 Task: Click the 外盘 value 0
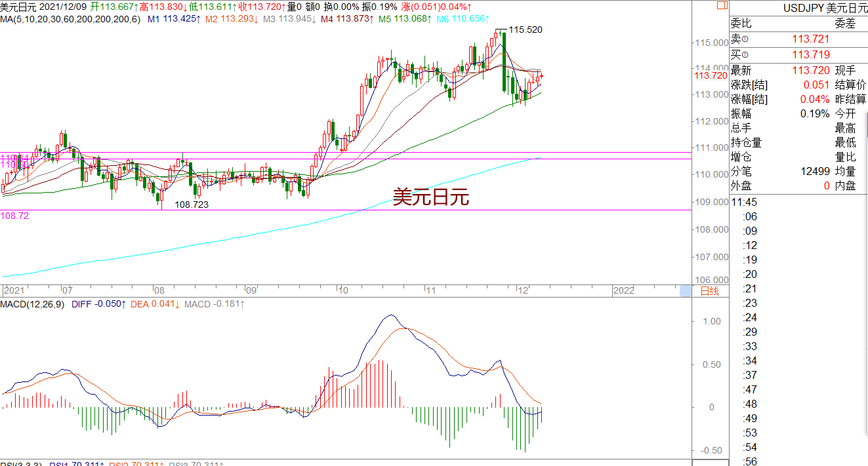[x=827, y=186]
